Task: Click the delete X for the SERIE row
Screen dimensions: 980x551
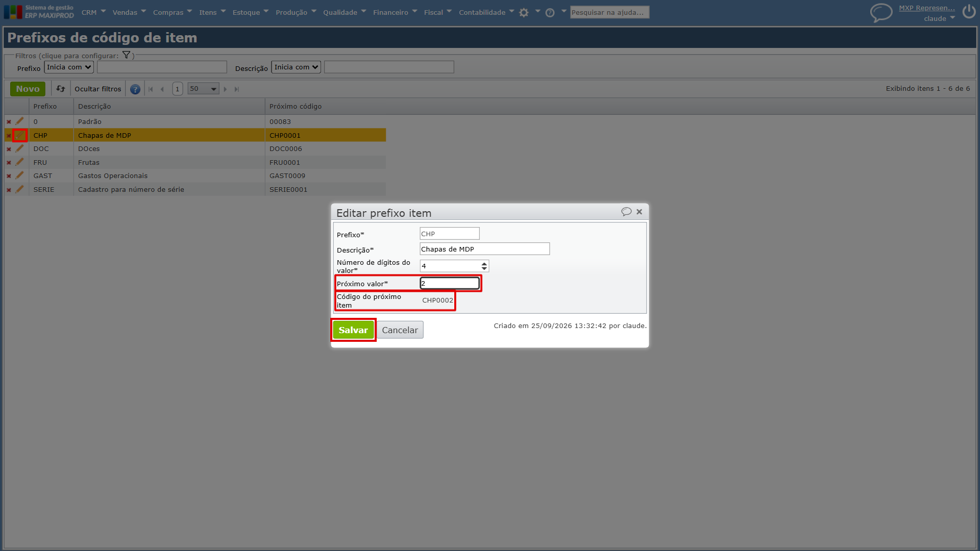Action: (9, 190)
